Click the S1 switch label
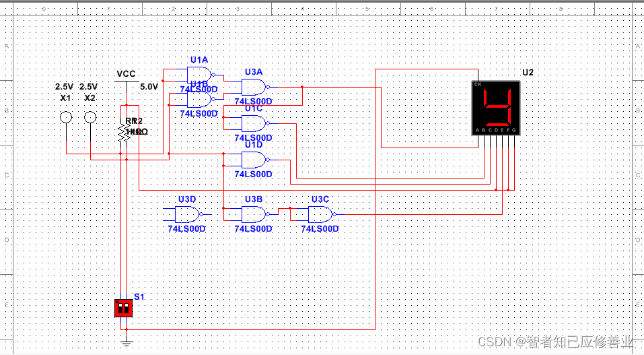 [x=139, y=296]
